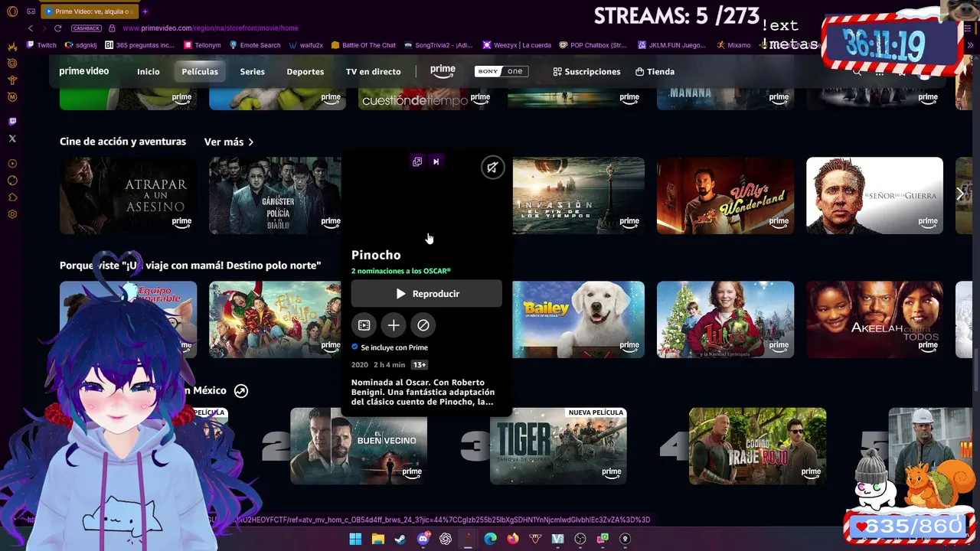Reload the Prime Video page
Image resolution: width=980 pixels, height=551 pixels.
(57, 28)
